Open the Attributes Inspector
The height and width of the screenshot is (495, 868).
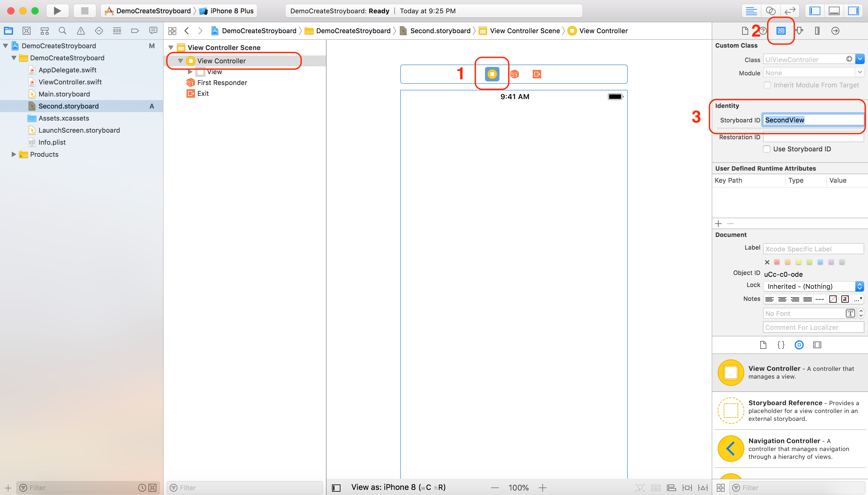pos(799,30)
